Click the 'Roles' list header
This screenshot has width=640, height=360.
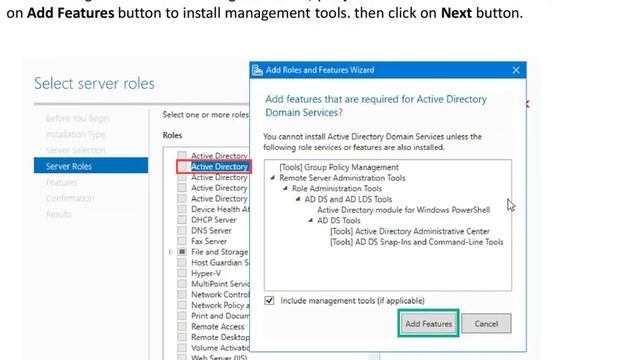[x=172, y=135]
